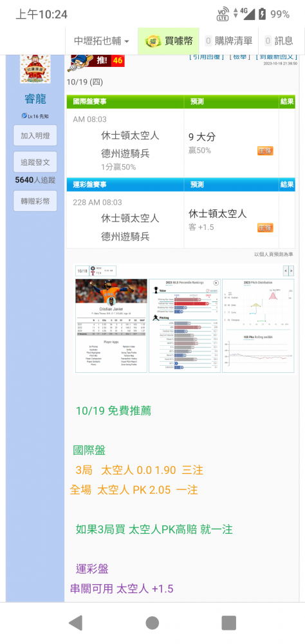The height and width of the screenshot is (644, 305).
Task: Click the 加入明燈 button
Action: coord(35,136)
